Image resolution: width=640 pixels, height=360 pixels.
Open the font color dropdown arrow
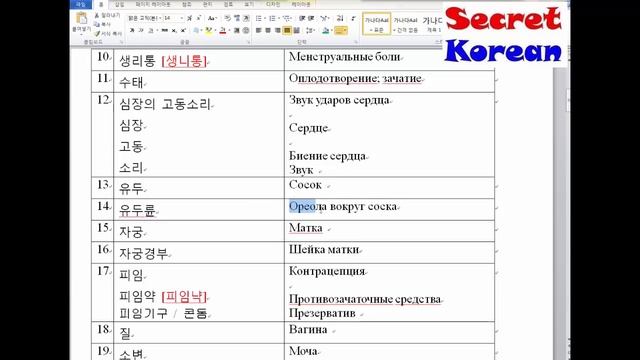tap(229, 31)
